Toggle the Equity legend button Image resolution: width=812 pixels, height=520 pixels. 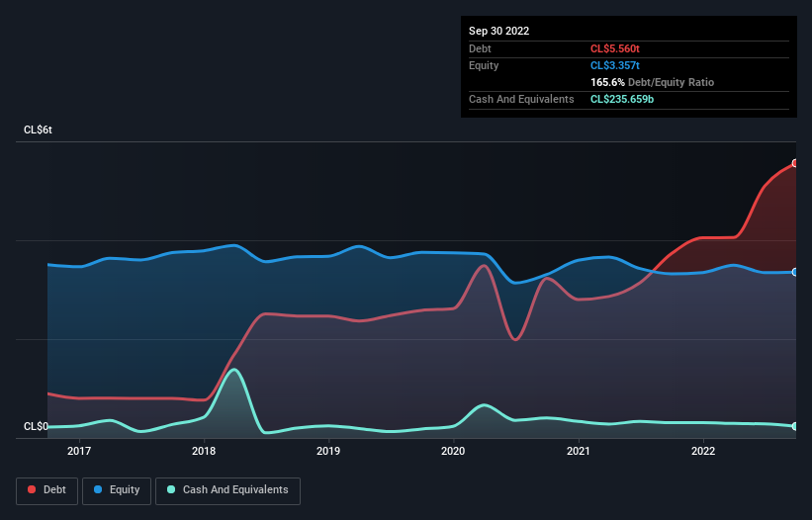(117, 490)
